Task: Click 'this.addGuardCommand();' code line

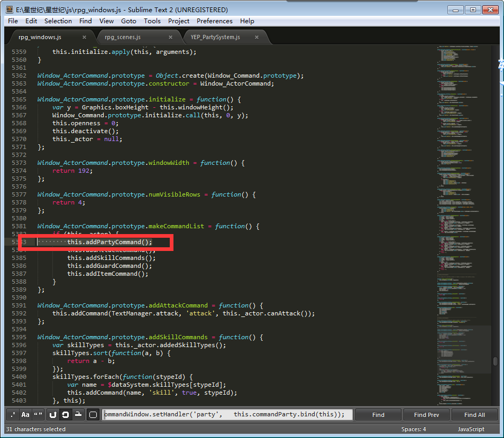Action: (x=109, y=266)
